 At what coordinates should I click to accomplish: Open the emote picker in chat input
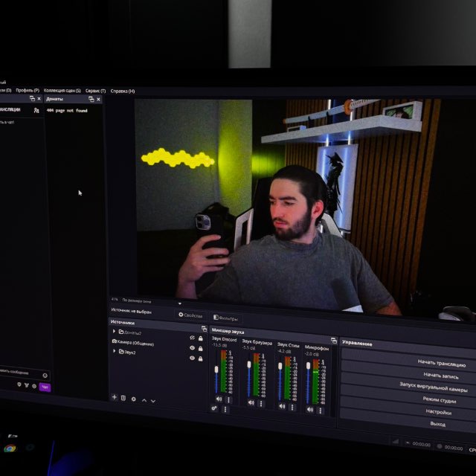[45, 376]
